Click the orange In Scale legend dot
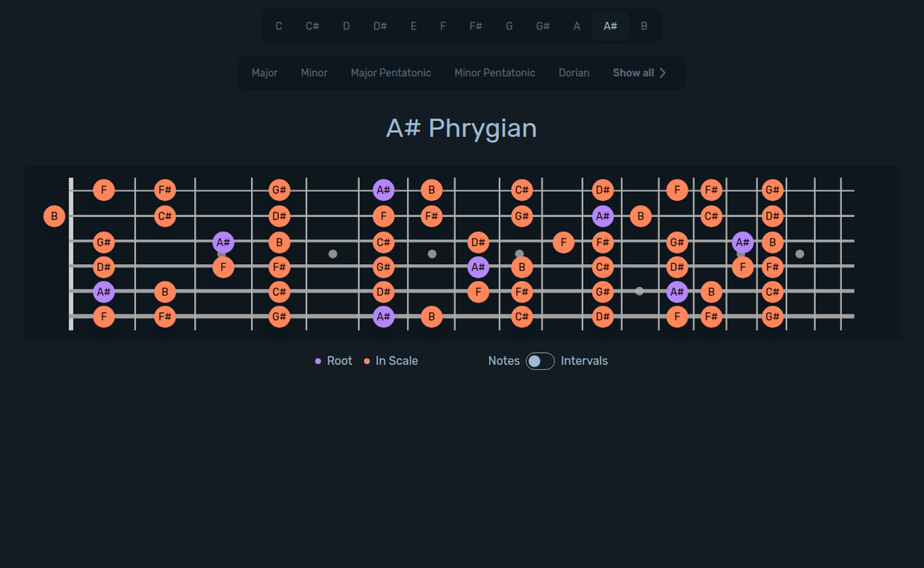The height and width of the screenshot is (568, 924). click(x=366, y=360)
